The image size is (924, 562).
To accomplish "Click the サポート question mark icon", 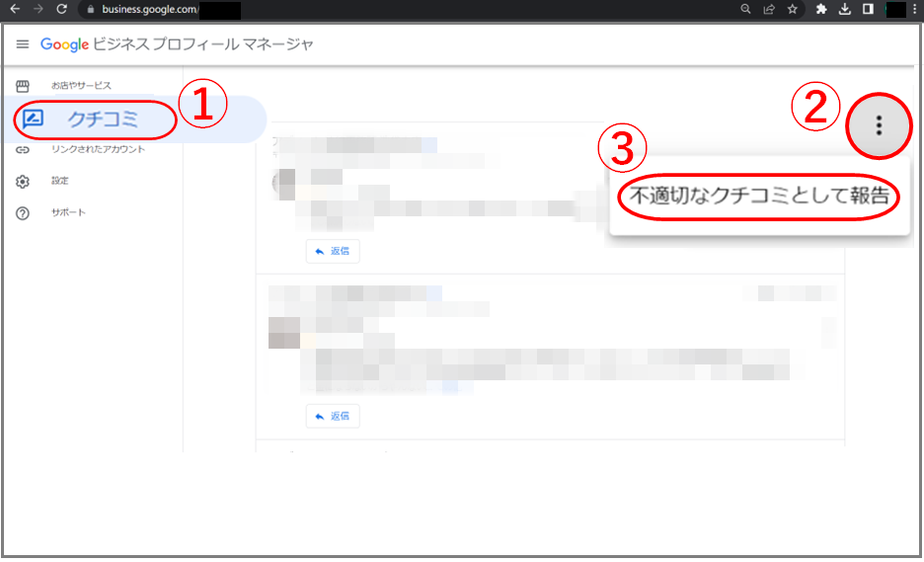I will [x=23, y=213].
